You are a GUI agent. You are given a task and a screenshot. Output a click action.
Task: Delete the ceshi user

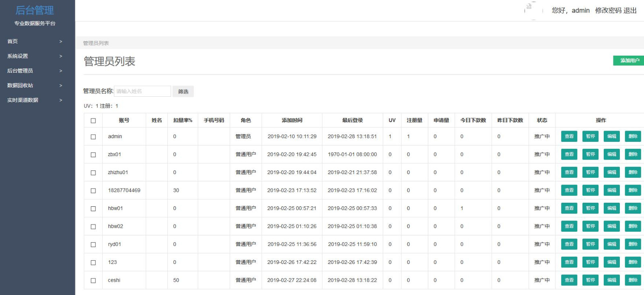633,280
